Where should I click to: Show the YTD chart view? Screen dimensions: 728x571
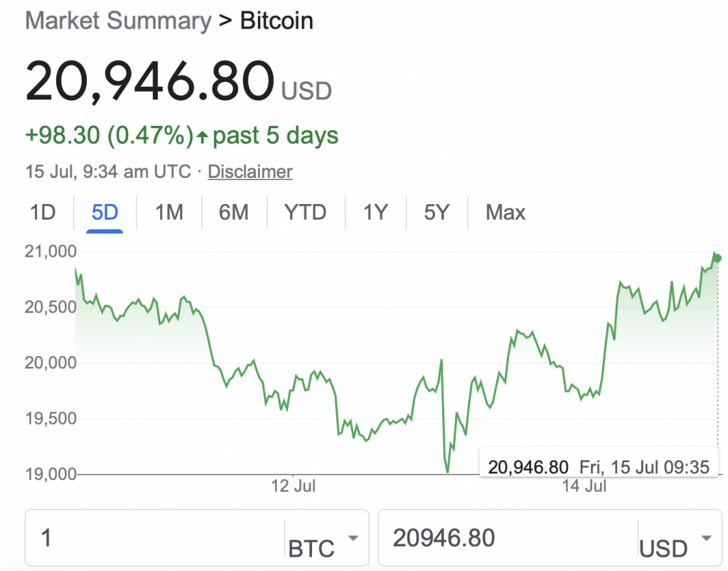coord(305,213)
